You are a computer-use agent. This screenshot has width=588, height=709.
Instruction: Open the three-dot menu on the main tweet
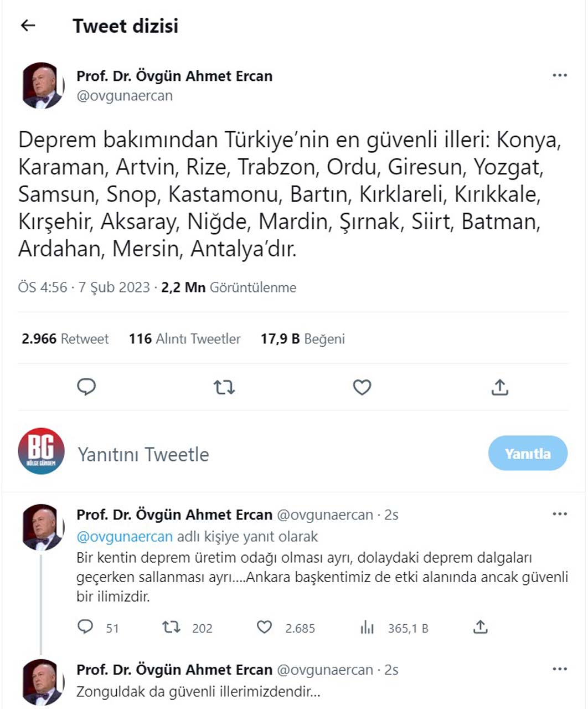(x=559, y=76)
